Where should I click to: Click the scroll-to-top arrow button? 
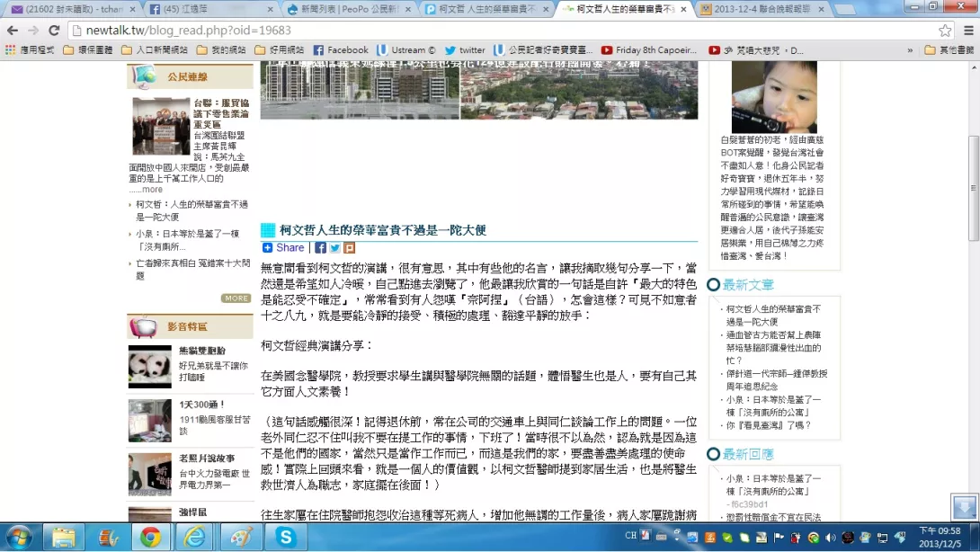[x=963, y=507]
